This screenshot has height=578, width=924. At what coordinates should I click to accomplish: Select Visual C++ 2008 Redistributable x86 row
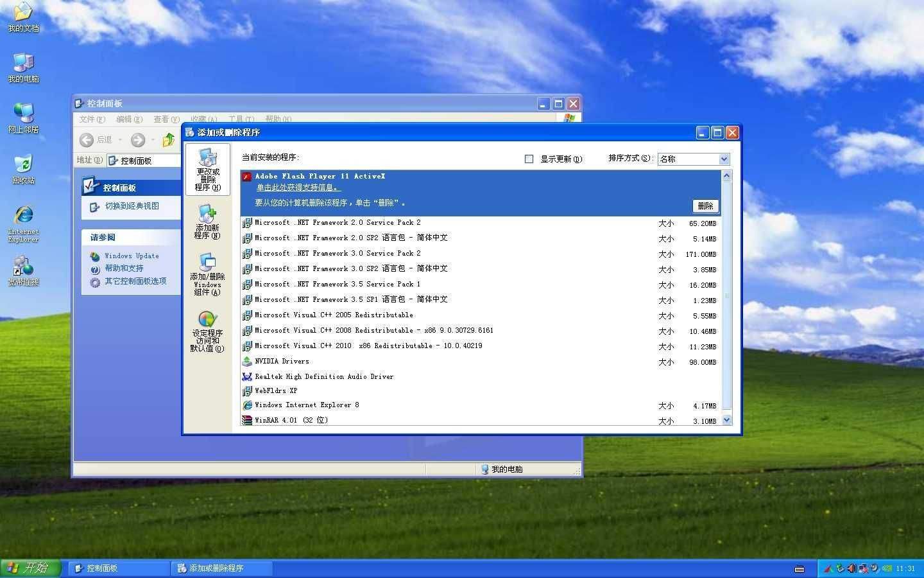[x=480, y=331]
